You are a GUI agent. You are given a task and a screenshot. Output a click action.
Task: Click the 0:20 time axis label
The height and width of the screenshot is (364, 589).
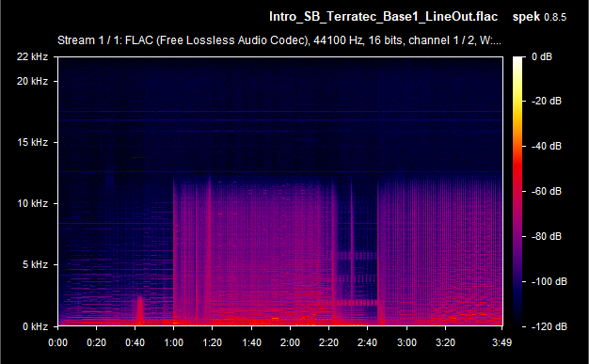click(97, 342)
